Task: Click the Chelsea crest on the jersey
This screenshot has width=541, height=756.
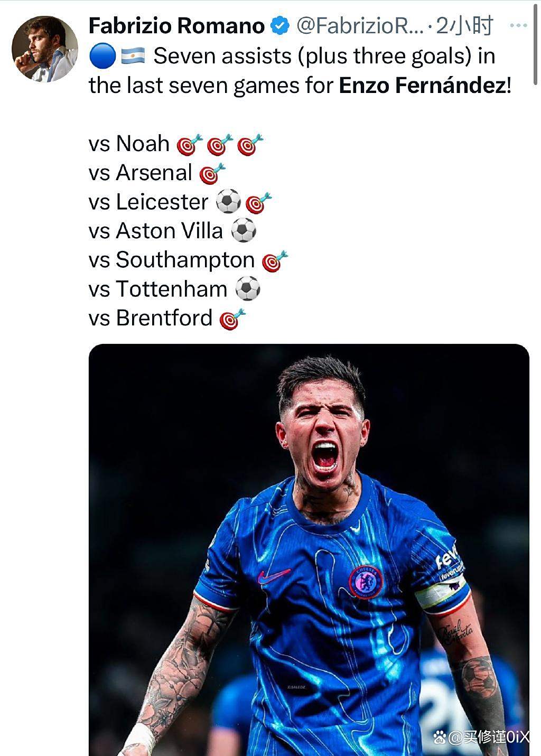Action: pos(366,581)
